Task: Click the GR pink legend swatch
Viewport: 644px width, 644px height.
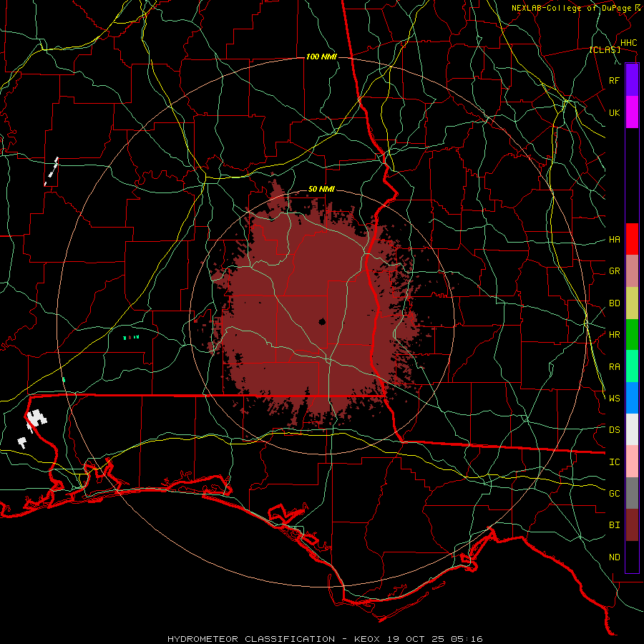Action: click(x=632, y=271)
